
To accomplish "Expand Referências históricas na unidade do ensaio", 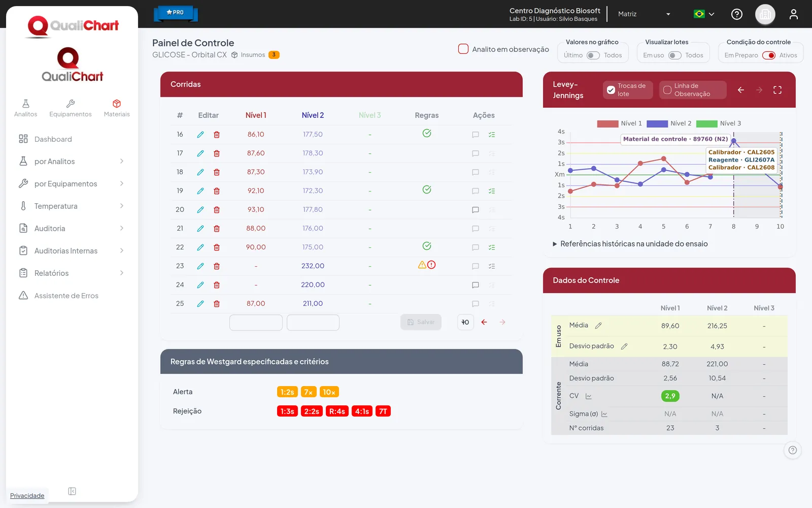I will [x=630, y=244].
